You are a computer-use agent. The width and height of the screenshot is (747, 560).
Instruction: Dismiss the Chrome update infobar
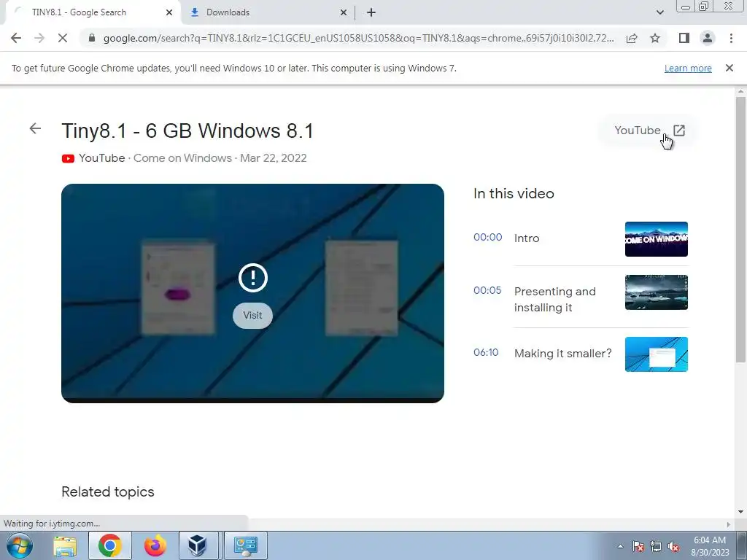coord(729,68)
